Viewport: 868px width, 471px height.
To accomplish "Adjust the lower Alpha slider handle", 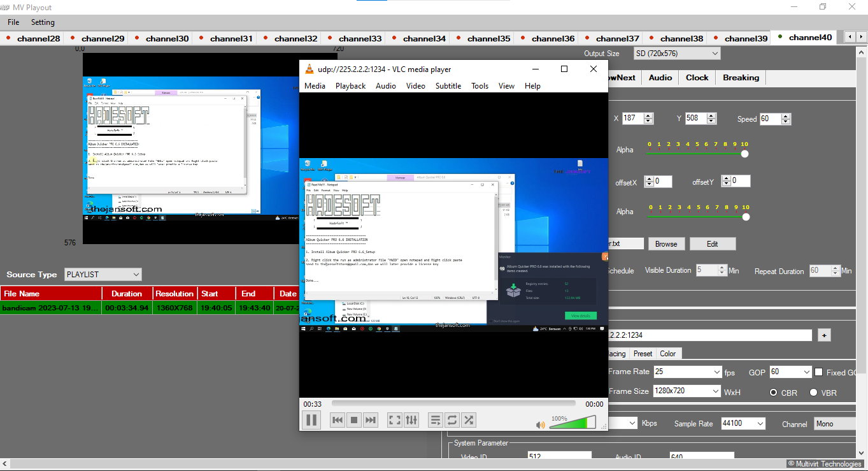I will tap(746, 217).
